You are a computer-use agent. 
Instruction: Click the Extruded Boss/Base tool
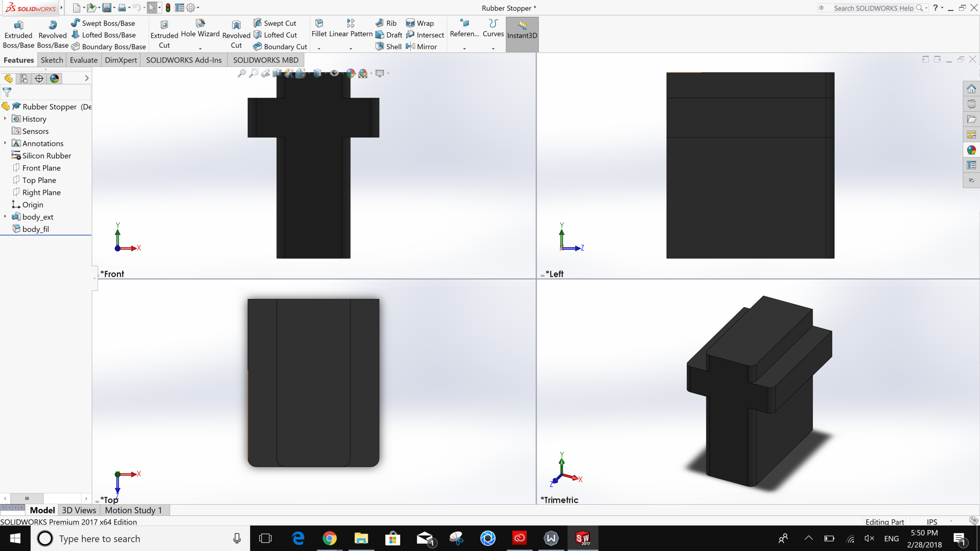pyautogui.click(x=18, y=34)
